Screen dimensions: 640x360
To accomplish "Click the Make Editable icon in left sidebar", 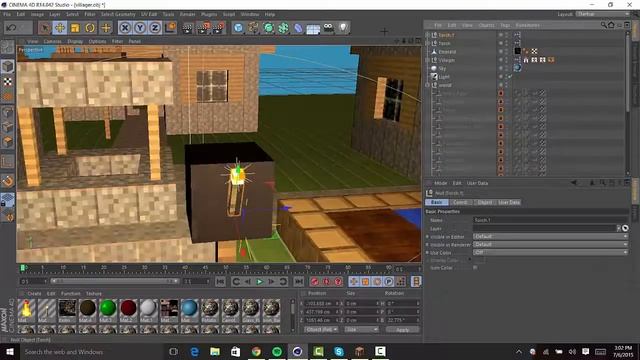I will point(7,47).
